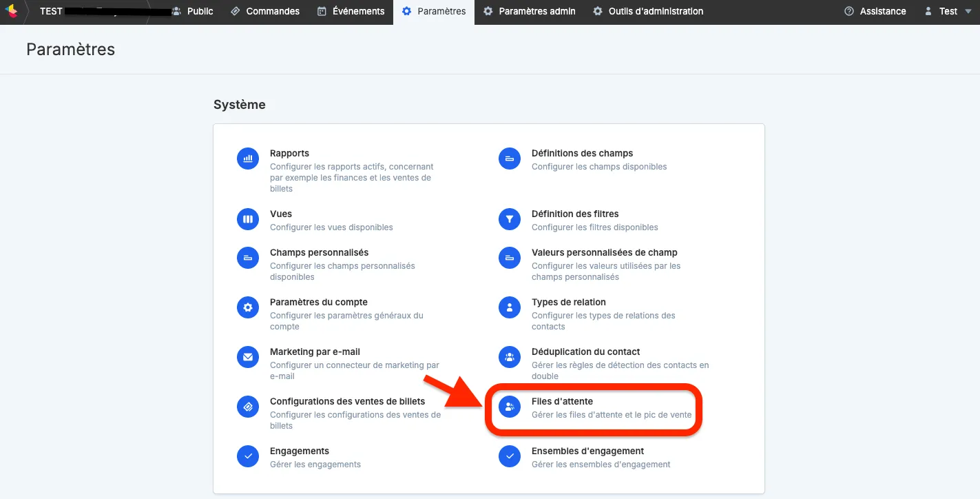Click the Ensembles d'engagement checkmark icon
The image size is (980, 499).
pyautogui.click(x=510, y=456)
